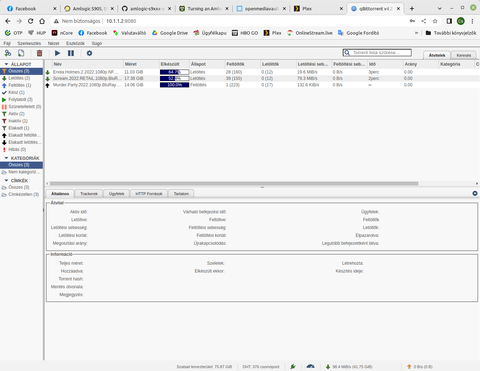The height and width of the screenshot is (371, 480).
Task: Open browser home page icon
Action: pos(42,21)
